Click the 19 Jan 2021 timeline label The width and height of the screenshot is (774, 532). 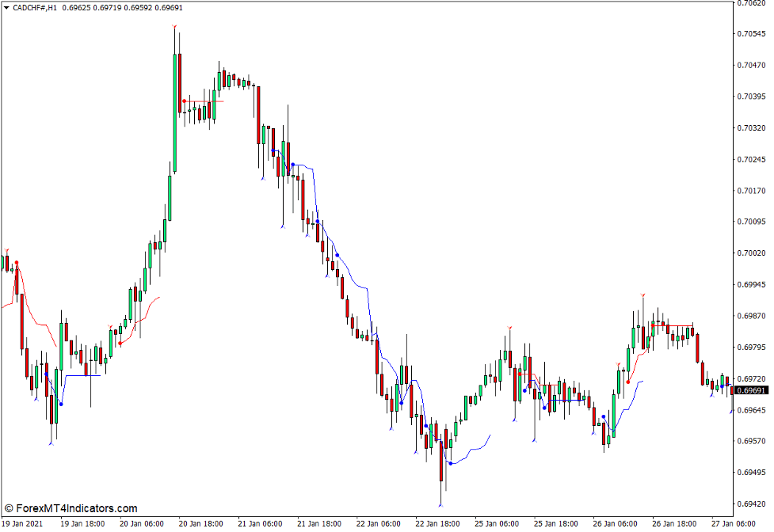[x=24, y=522]
